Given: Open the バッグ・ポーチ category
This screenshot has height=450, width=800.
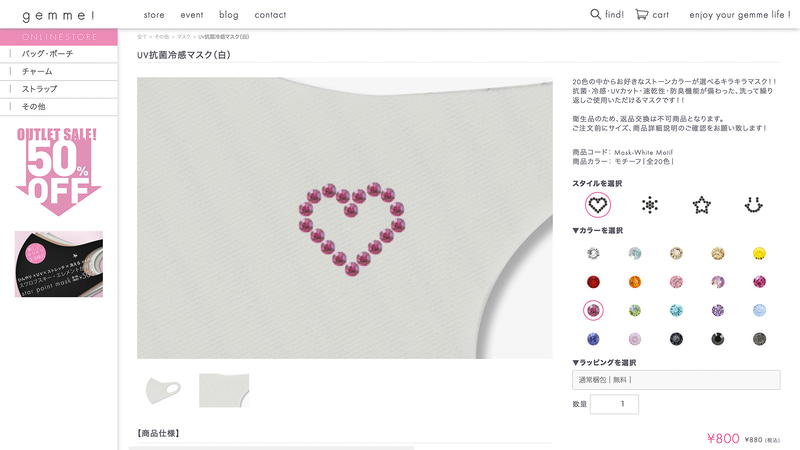Looking at the screenshot, I should pos(48,54).
